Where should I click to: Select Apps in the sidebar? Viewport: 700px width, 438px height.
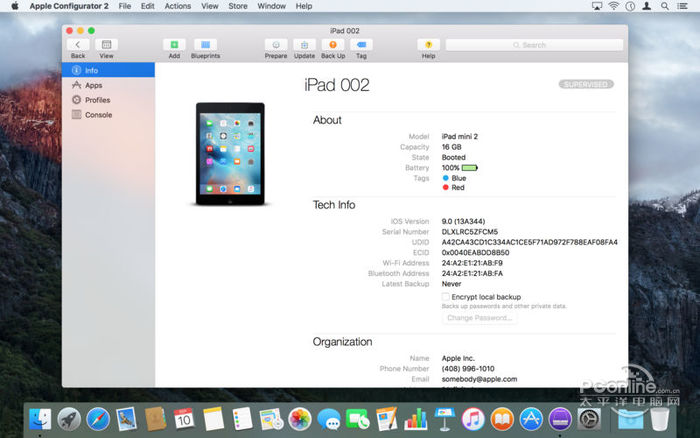(108, 85)
